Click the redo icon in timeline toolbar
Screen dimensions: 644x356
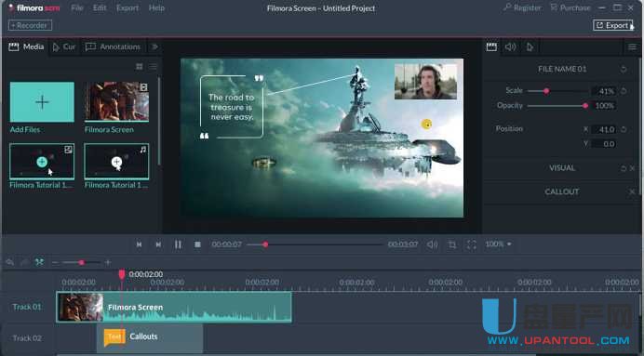[x=24, y=262]
